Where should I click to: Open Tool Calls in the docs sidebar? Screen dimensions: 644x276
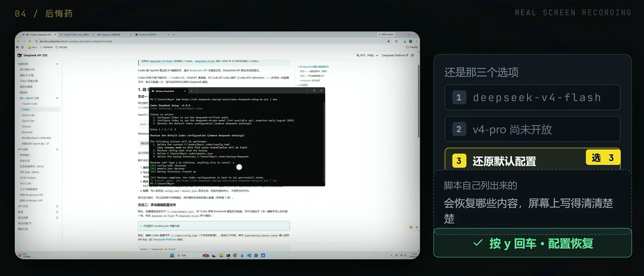[25, 184]
